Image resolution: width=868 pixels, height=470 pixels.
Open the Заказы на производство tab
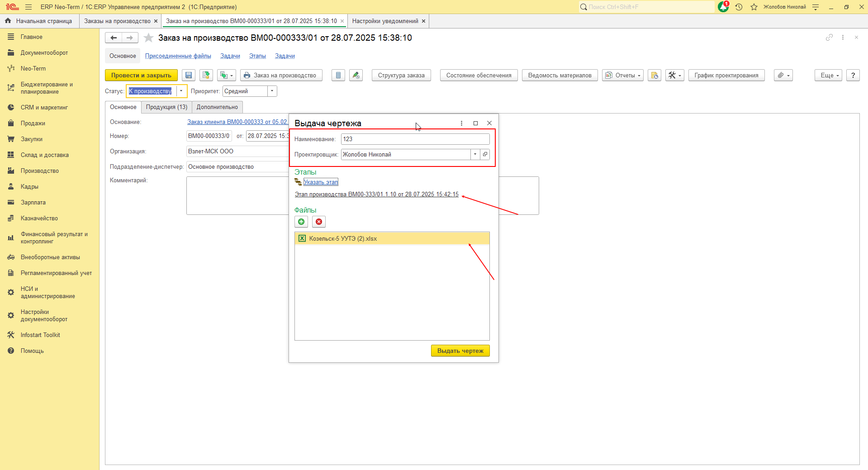click(118, 21)
